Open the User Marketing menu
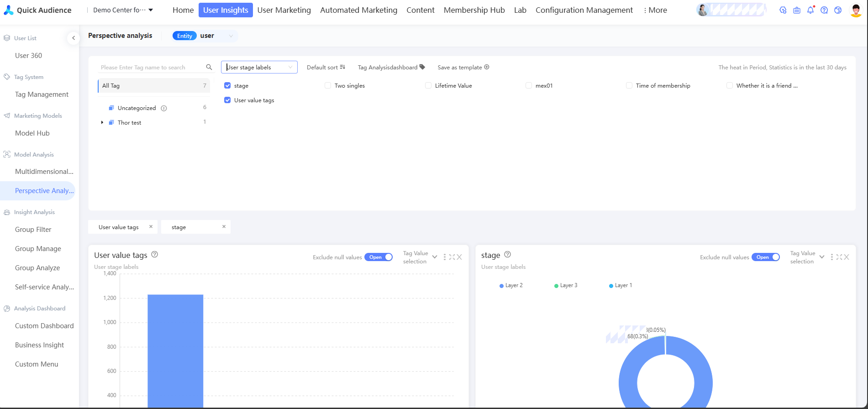868x409 pixels. 284,10
